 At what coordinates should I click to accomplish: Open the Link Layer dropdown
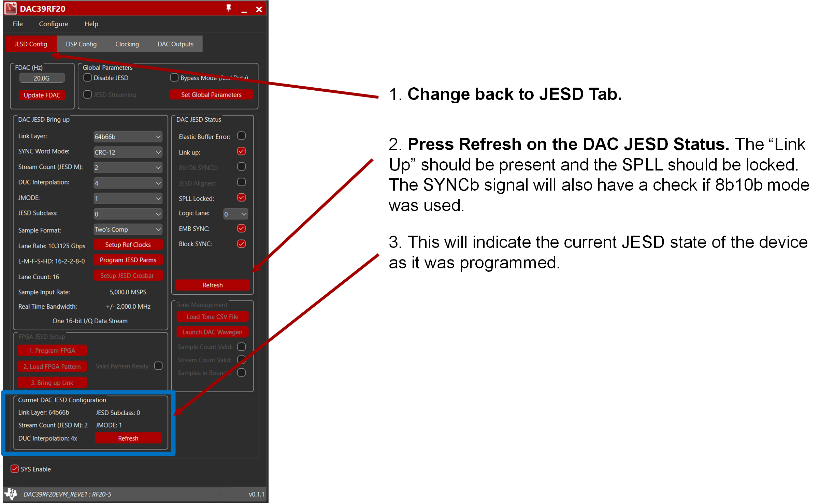coord(128,136)
